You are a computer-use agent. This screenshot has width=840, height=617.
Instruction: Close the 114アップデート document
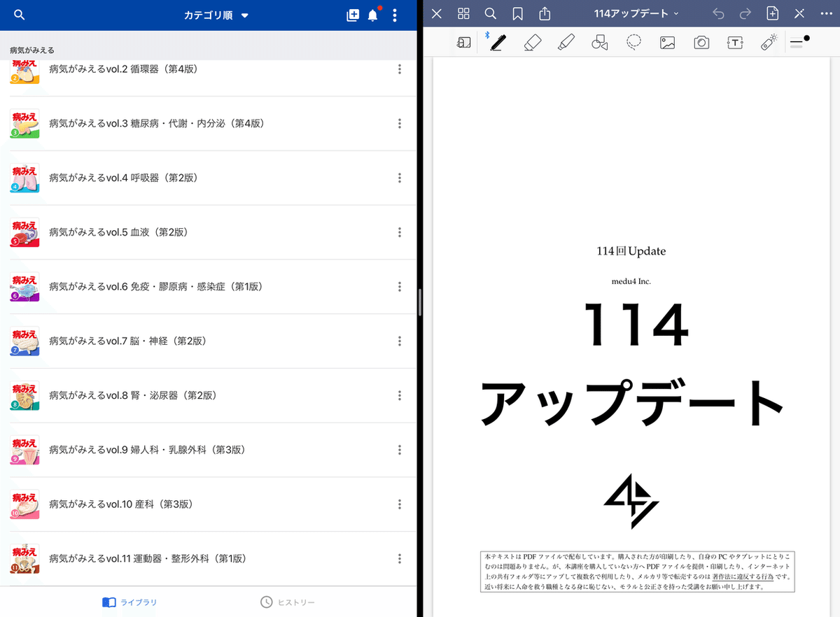[x=437, y=14]
